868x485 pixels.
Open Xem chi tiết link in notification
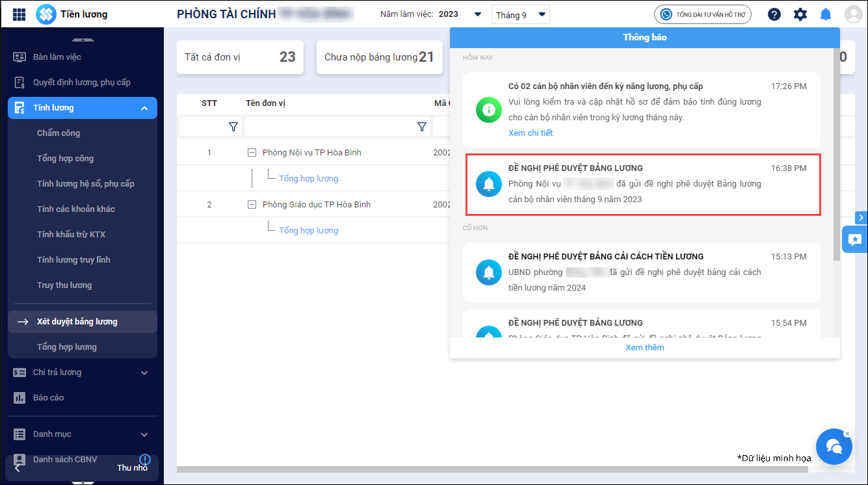pos(531,133)
